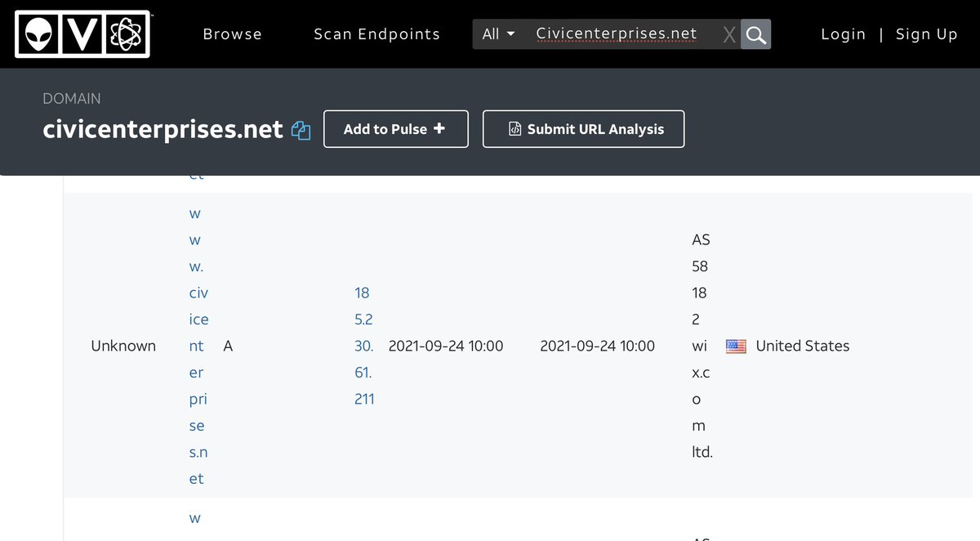Click the United States country label
980x541 pixels.
pyautogui.click(x=802, y=346)
